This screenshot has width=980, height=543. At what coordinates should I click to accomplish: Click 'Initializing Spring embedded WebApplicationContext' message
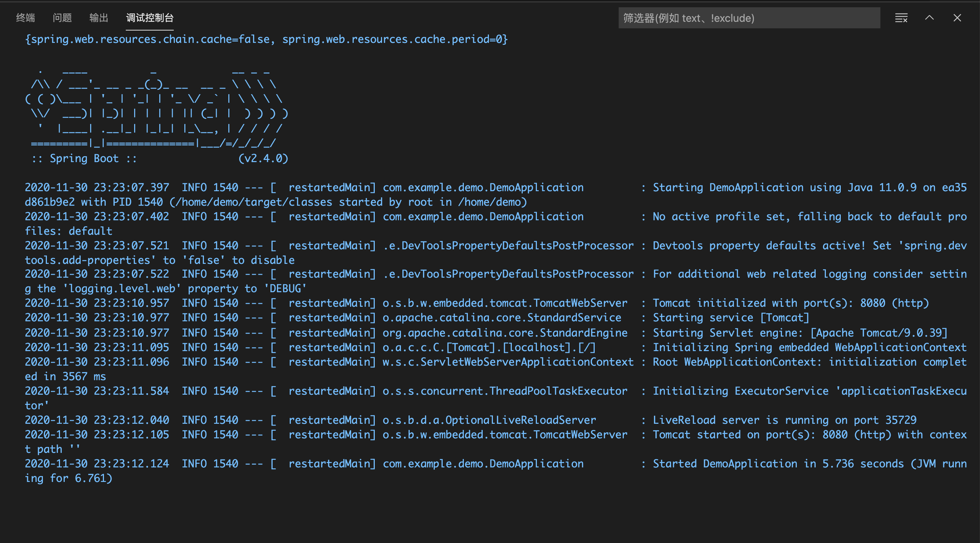point(809,347)
